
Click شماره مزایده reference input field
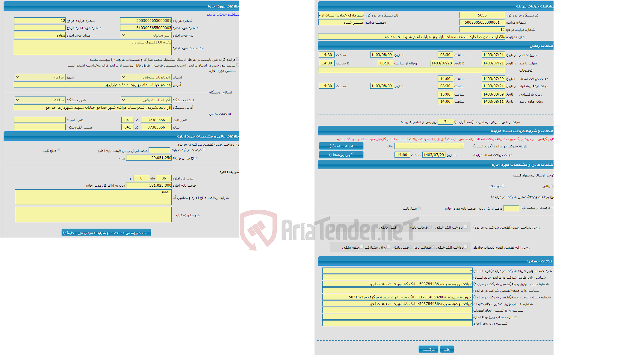(44, 21)
